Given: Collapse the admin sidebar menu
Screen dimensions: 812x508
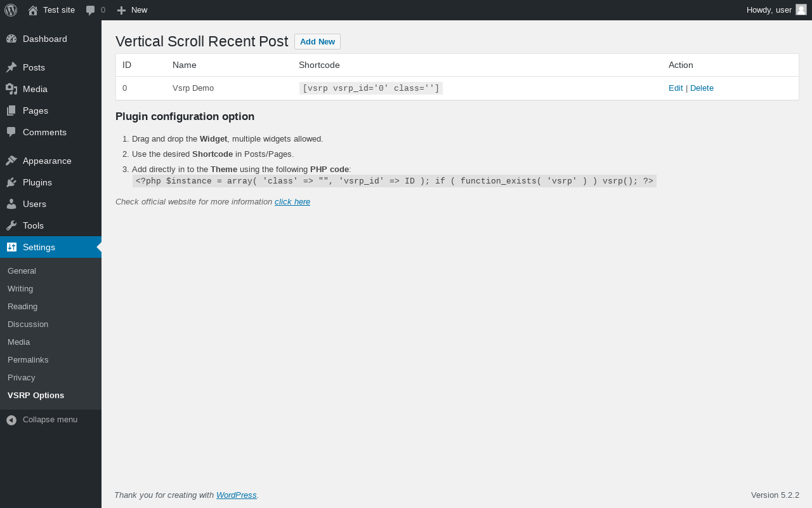Looking at the screenshot, I should 42,420.
